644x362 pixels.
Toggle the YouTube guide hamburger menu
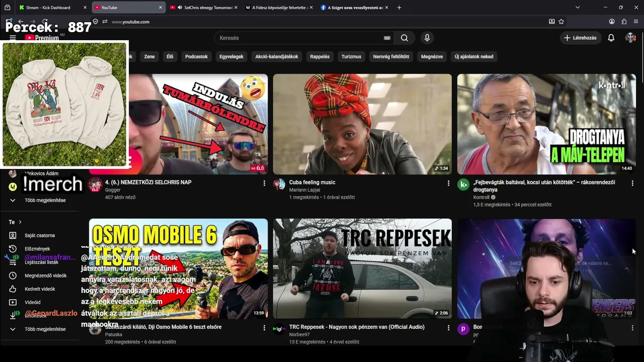coord(13,38)
